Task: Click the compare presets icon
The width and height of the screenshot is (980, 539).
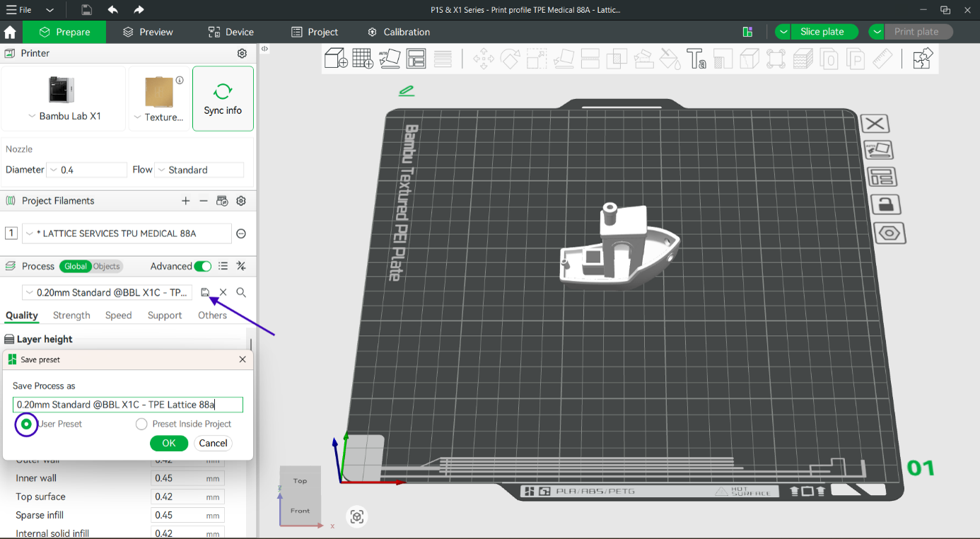Action: [x=241, y=266]
